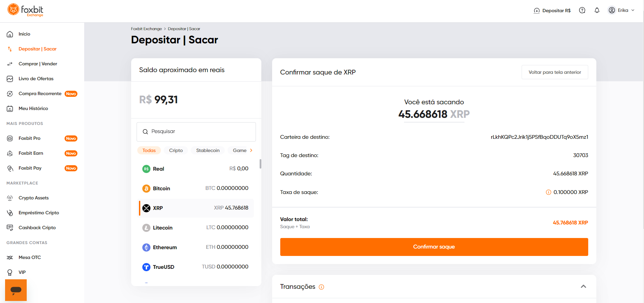Viewport: 644px width, 303px height.
Task: Select the Stablecoin filter tab
Action: 208,150
